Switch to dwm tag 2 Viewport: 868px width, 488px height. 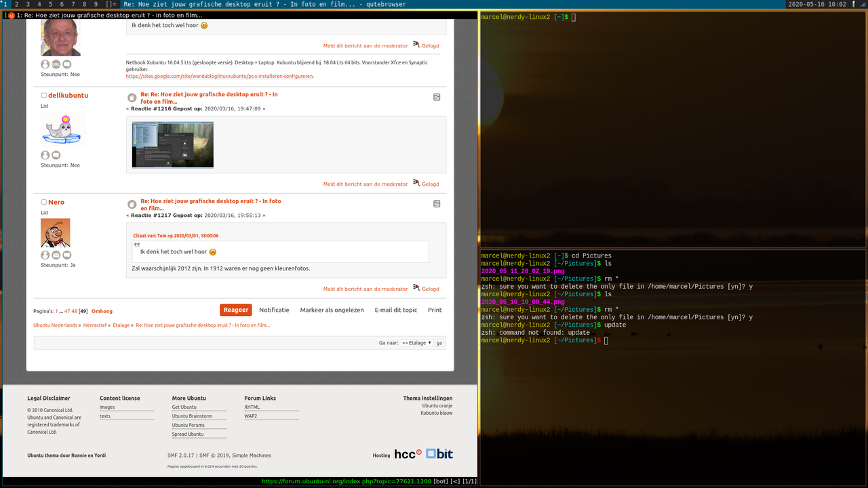coord(17,4)
